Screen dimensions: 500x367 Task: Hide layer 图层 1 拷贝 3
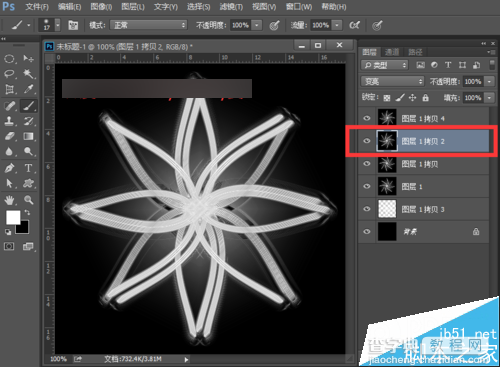coord(367,209)
